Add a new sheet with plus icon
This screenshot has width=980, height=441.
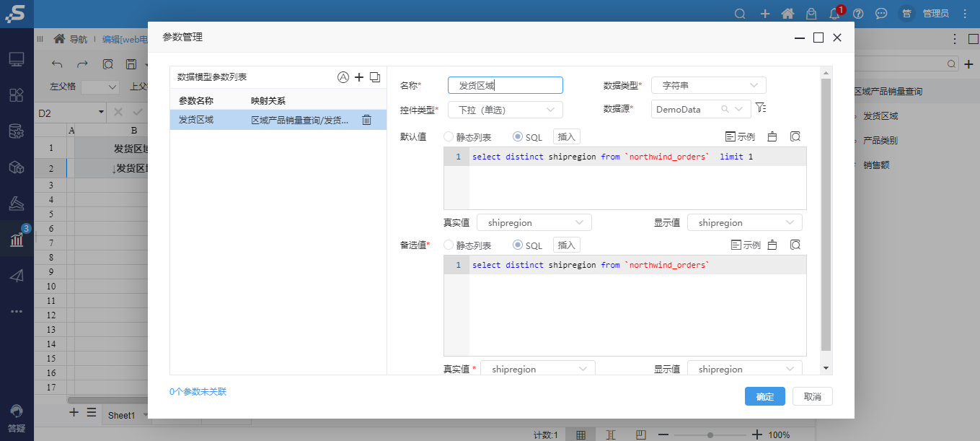[x=74, y=413]
